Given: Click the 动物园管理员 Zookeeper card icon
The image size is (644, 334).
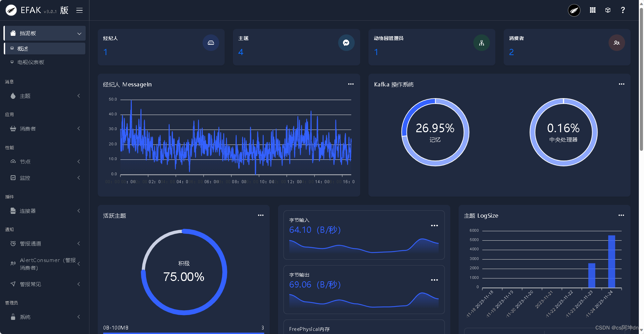Looking at the screenshot, I should [481, 43].
